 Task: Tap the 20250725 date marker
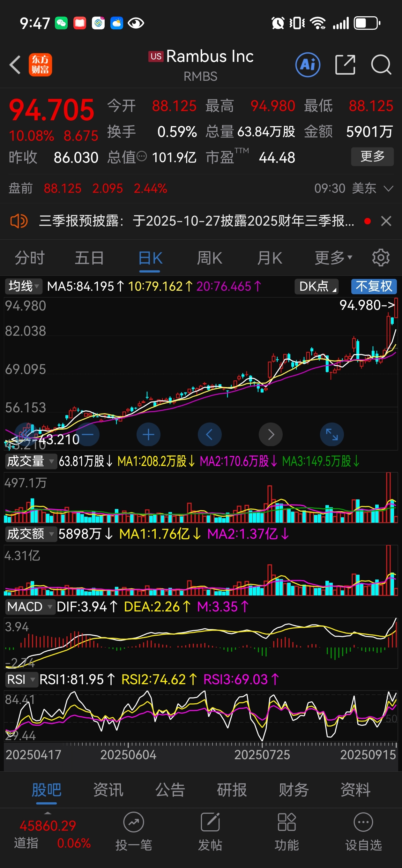click(x=262, y=755)
